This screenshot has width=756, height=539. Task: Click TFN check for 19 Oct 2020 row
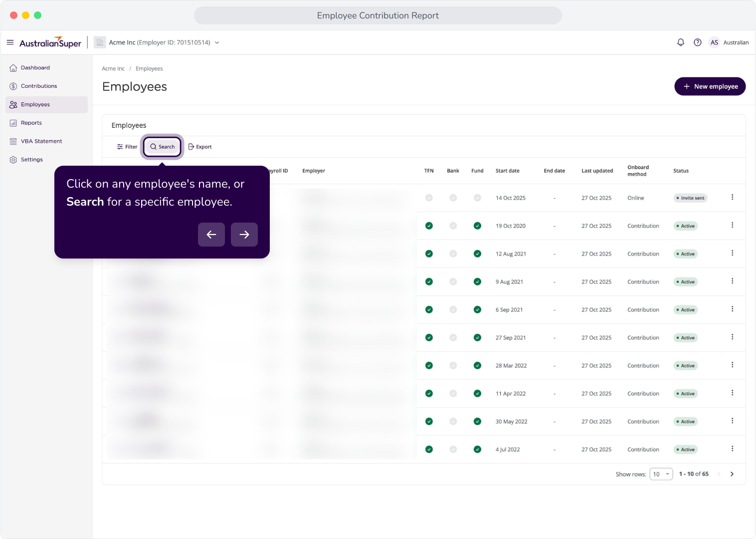tap(429, 226)
